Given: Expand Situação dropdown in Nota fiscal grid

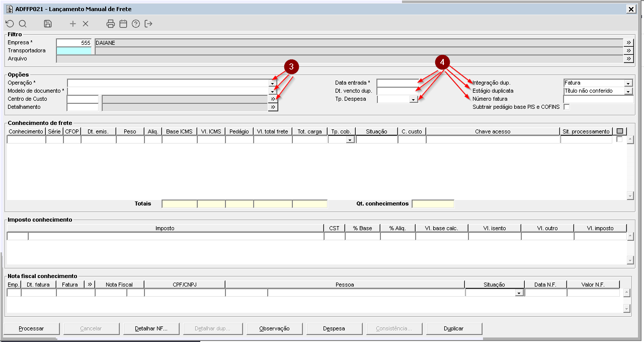Looking at the screenshot, I should point(519,293).
